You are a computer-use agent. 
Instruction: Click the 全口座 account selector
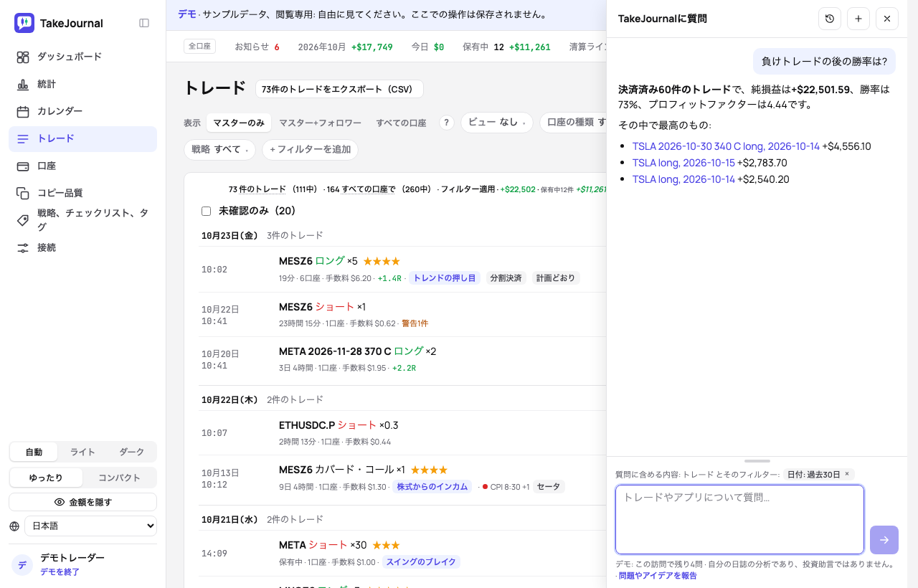(x=199, y=46)
